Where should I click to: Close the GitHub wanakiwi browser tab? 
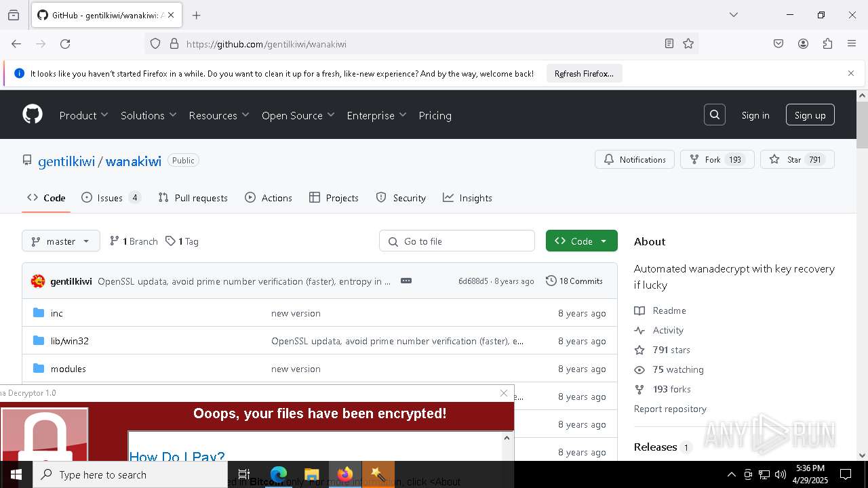pyautogui.click(x=171, y=15)
